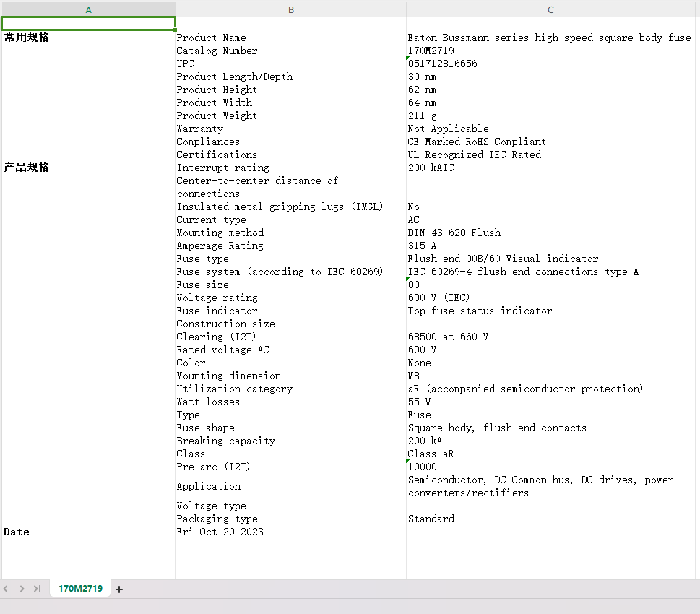Screen dimensions: 700x614
Task: Click the 'Construction size' cell
Action: (x=290, y=323)
